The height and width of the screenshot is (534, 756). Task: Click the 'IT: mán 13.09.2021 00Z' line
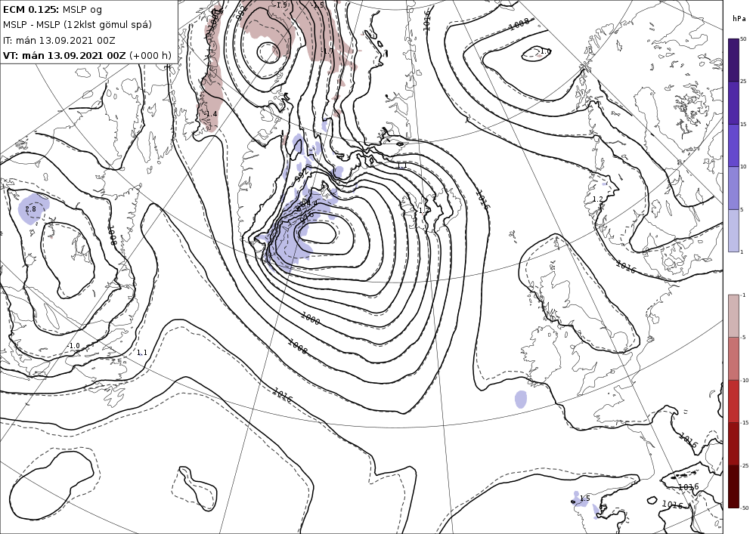59,41
